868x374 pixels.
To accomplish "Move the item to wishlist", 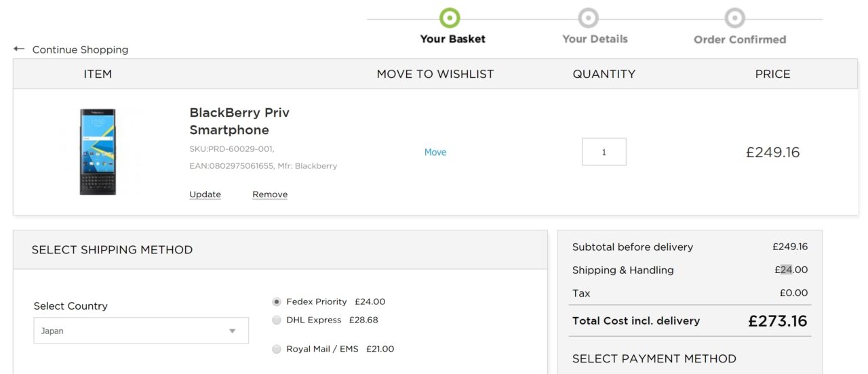I will 435,152.
